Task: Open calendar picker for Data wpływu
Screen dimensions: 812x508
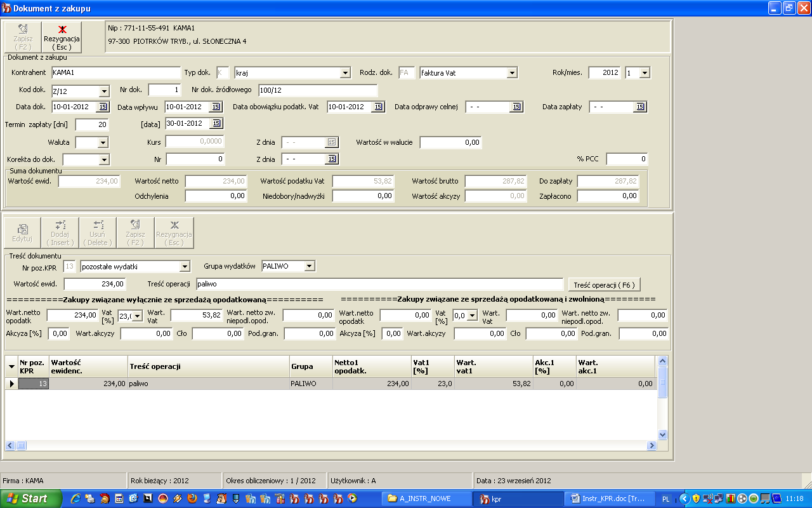Action: tap(216, 107)
